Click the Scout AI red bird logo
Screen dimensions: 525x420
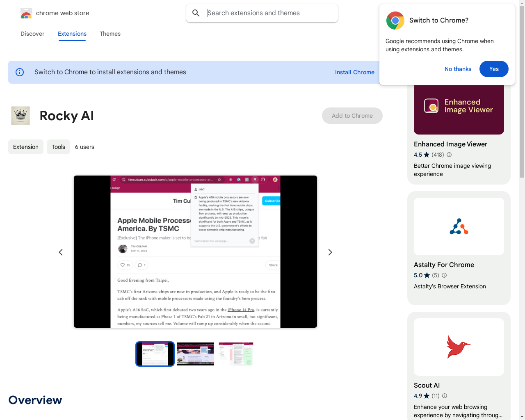[x=459, y=347]
